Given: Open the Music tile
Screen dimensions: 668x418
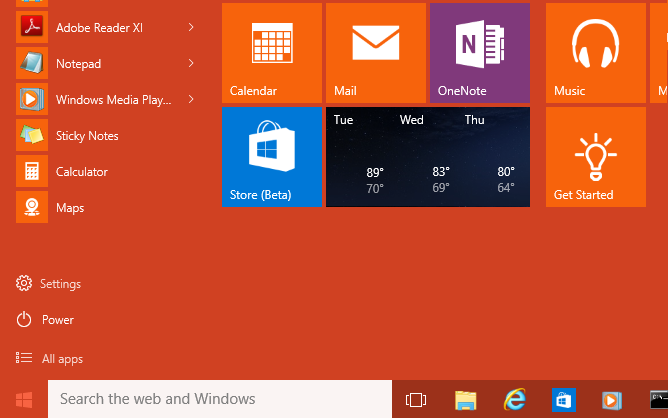Looking at the screenshot, I should [596, 53].
